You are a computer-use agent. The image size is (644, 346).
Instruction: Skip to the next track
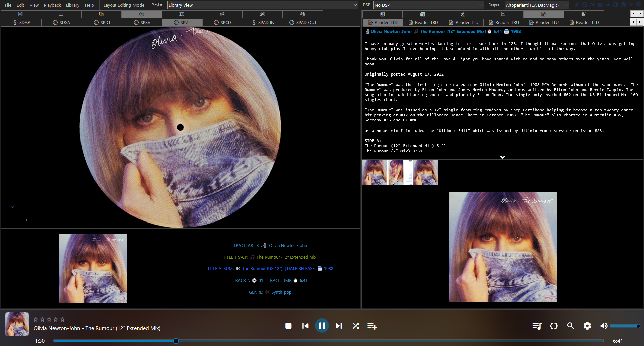click(339, 326)
